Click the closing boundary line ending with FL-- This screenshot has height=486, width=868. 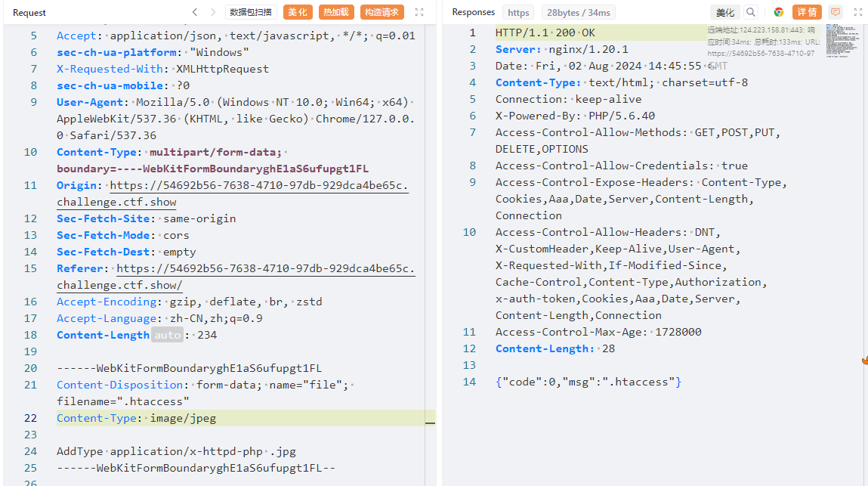click(196, 468)
